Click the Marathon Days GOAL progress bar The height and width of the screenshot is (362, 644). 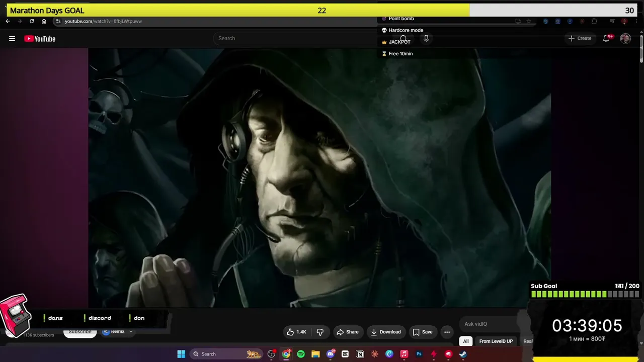click(x=322, y=10)
